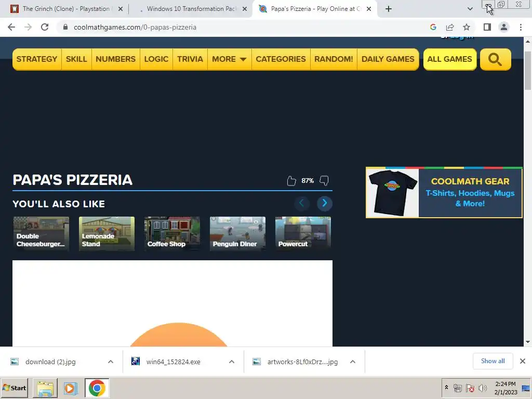The height and width of the screenshot is (399, 532).
Task: Click the browser forward arrow
Action: pyautogui.click(x=28, y=27)
